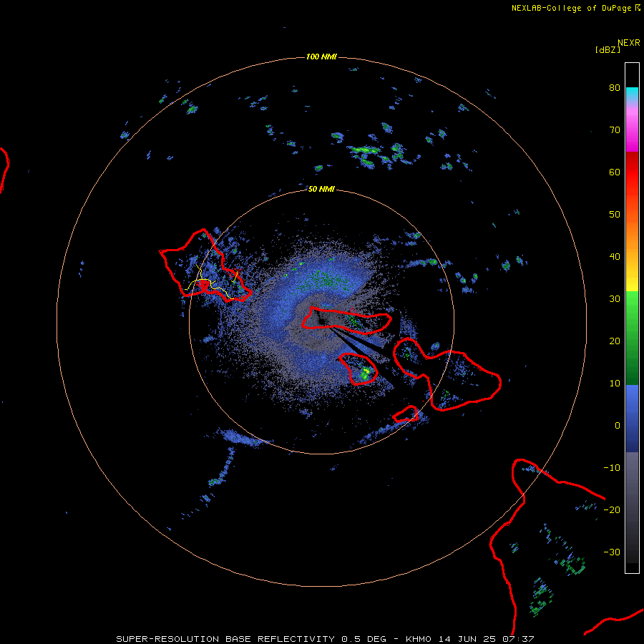Click the [dBZ] unit label

[608, 50]
